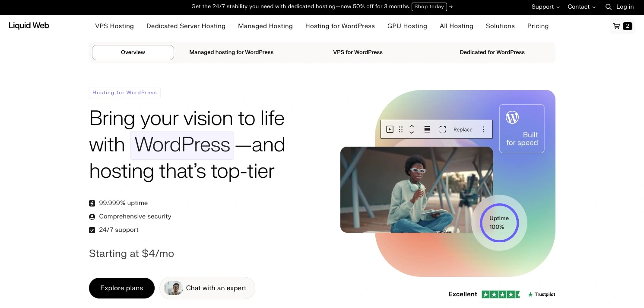This screenshot has height=308, width=644.
Task: Click the Trustpilot logo
Action: coord(541,294)
